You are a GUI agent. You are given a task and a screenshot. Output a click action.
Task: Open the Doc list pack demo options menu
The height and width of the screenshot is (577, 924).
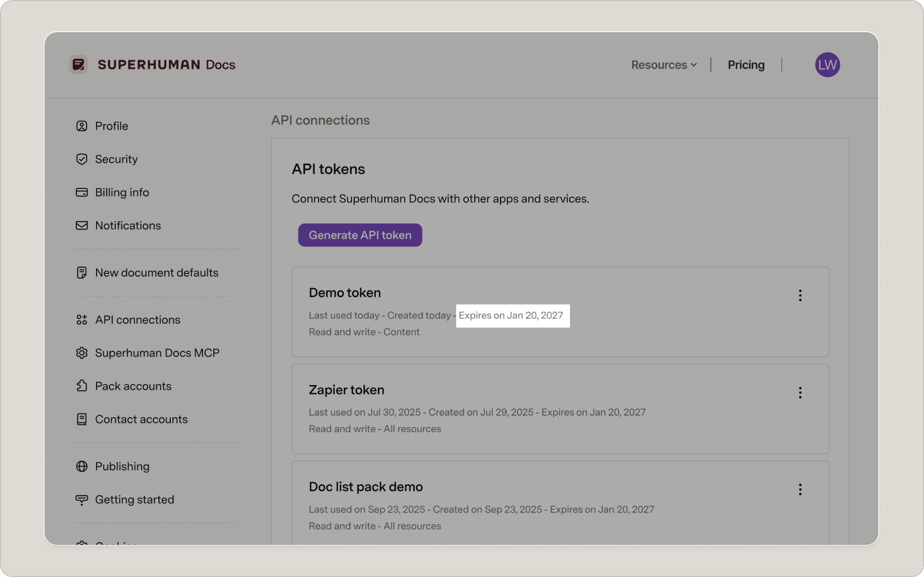(800, 489)
